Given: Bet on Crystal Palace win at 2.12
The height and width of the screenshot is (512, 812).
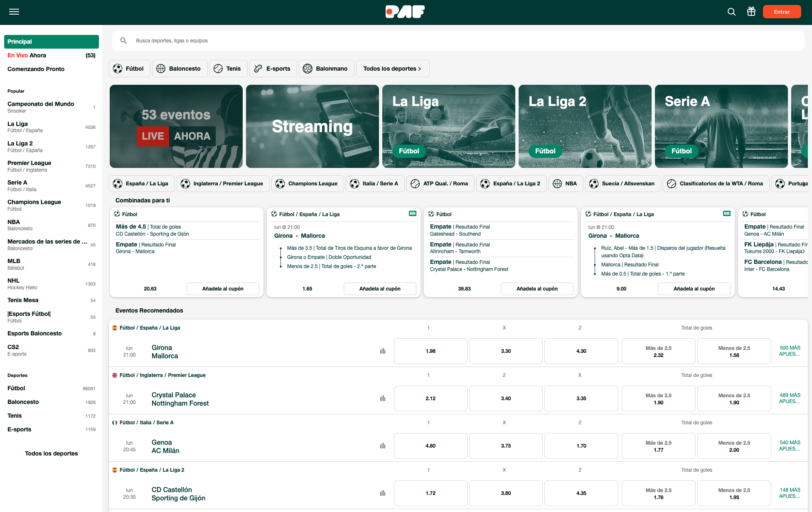Looking at the screenshot, I should tap(431, 399).
